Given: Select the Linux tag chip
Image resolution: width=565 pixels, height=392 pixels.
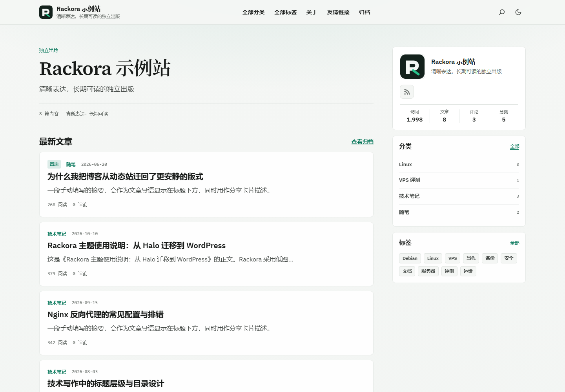Looking at the screenshot, I should pos(433,258).
